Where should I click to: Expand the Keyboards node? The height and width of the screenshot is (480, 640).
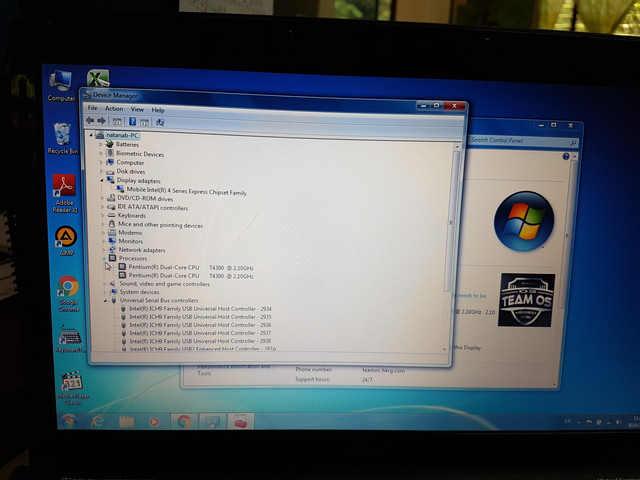pyautogui.click(x=102, y=215)
